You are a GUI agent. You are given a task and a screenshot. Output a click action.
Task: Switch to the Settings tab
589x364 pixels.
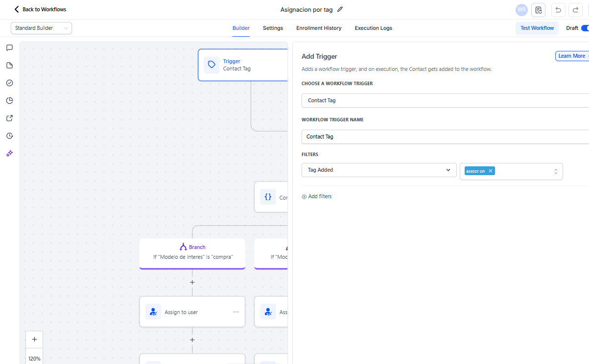273,28
